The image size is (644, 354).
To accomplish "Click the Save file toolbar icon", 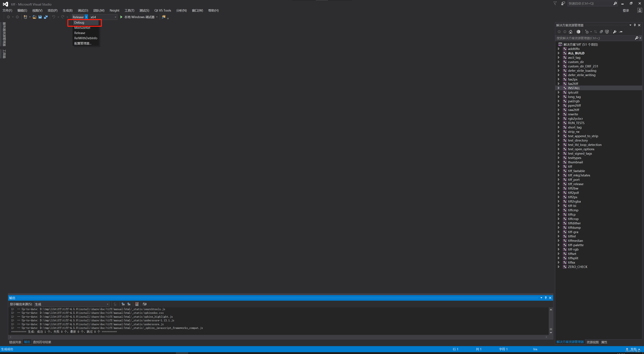I will click(x=40, y=17).
